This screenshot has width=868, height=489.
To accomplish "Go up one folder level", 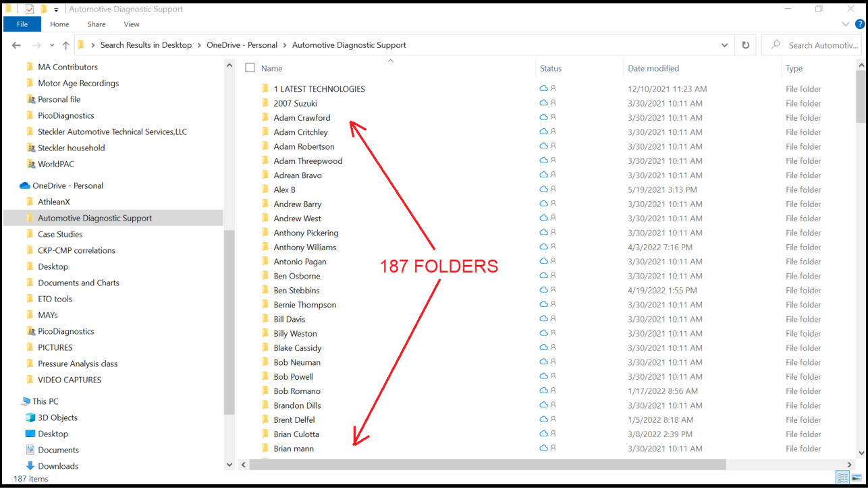I will pyautogui.click(x=65, y=45).
